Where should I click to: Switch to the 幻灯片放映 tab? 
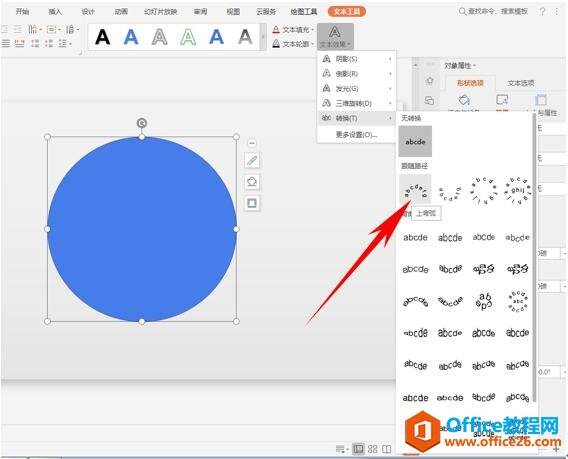pyautogui.click(x=160, y=12)
